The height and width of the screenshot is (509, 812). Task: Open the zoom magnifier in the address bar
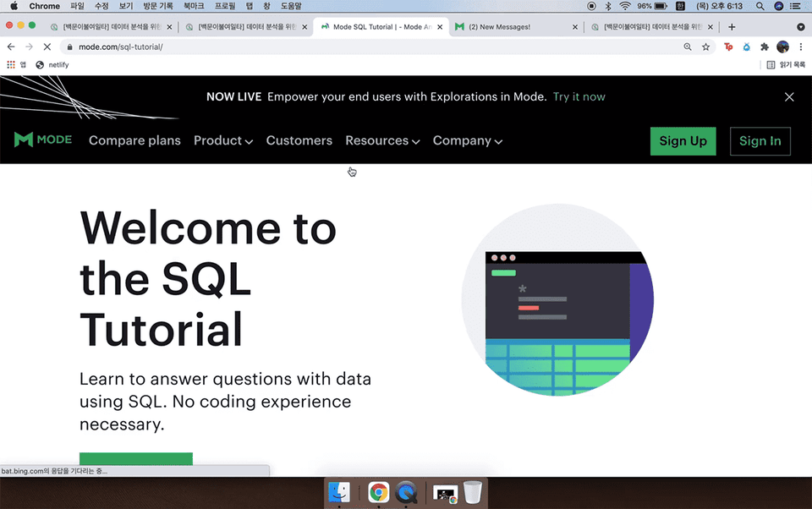click(x=688, y=47)
